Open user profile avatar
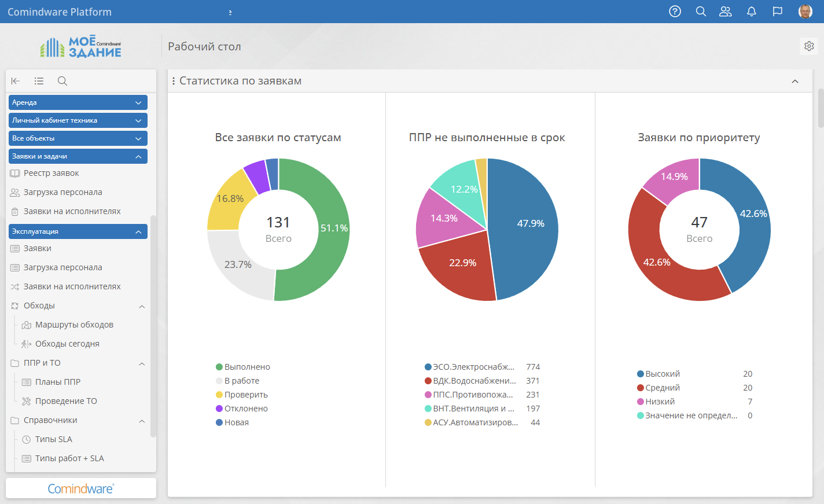Image resolution: width=824 pixels, height=504 pixels. click(x=805, y=12)
